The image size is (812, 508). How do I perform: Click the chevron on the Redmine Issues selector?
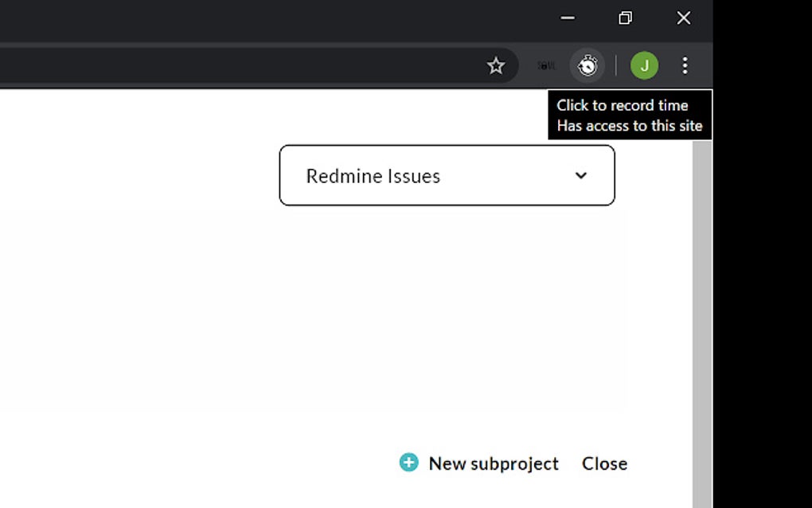tap(581, 175)
